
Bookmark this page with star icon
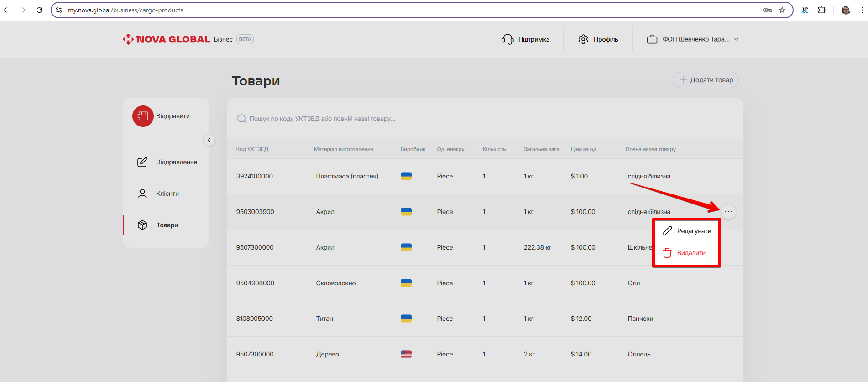[x=782, y=10]
